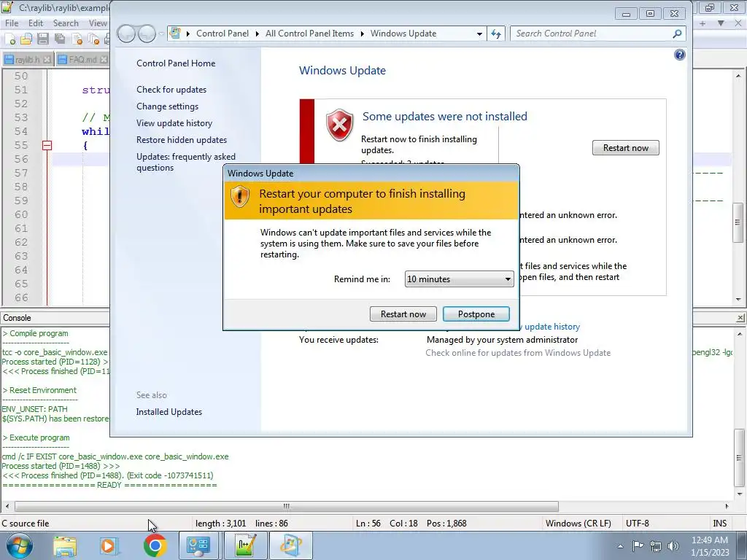This screenshot has width=747, height=560.
Task: Click Control Panel taskbar button
Action: coord(198,545)
